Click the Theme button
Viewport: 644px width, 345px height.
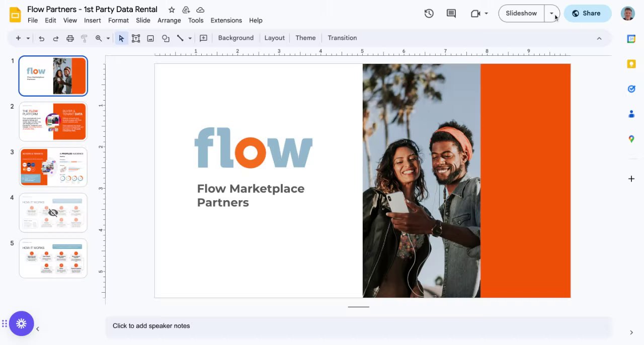(305, 38)
